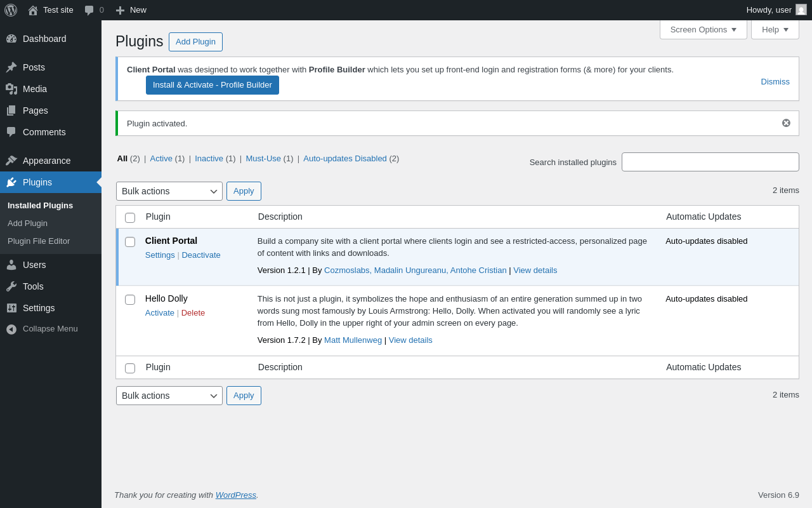This screenshot has width=812, height=508.
Task: Expand the Help panel
Action: [x=775, y=29]
